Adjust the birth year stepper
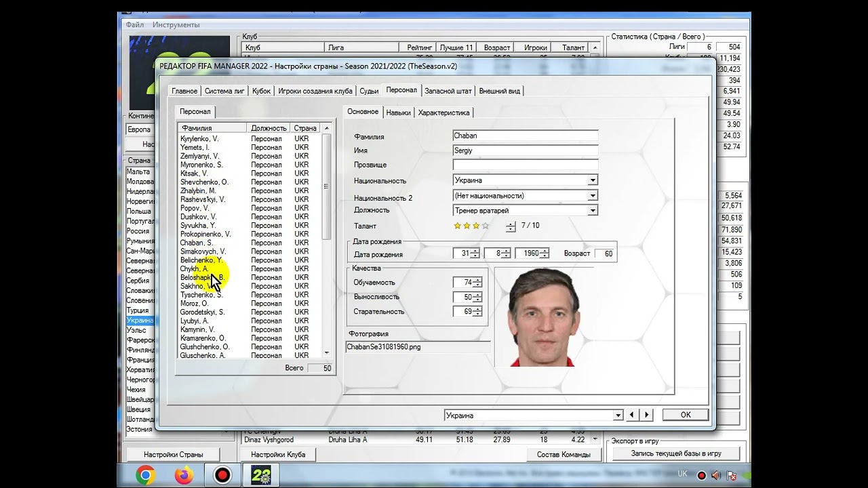This screenshot has height=488, width=868. (x=545, y=253)
